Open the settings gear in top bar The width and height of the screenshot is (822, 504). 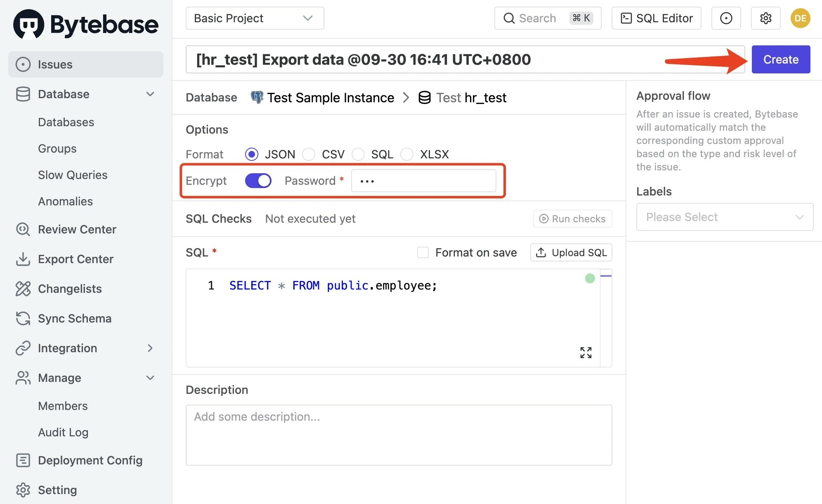click(765, 18)
